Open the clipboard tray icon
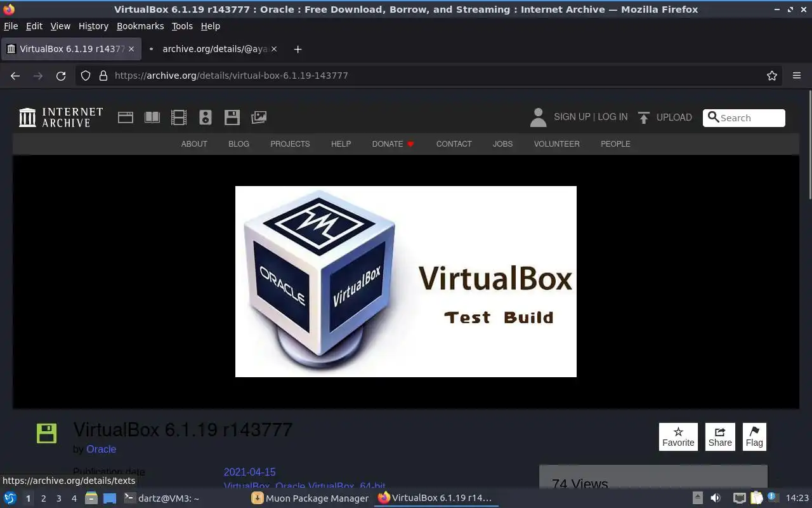812x508 pixels. [756, 498]
